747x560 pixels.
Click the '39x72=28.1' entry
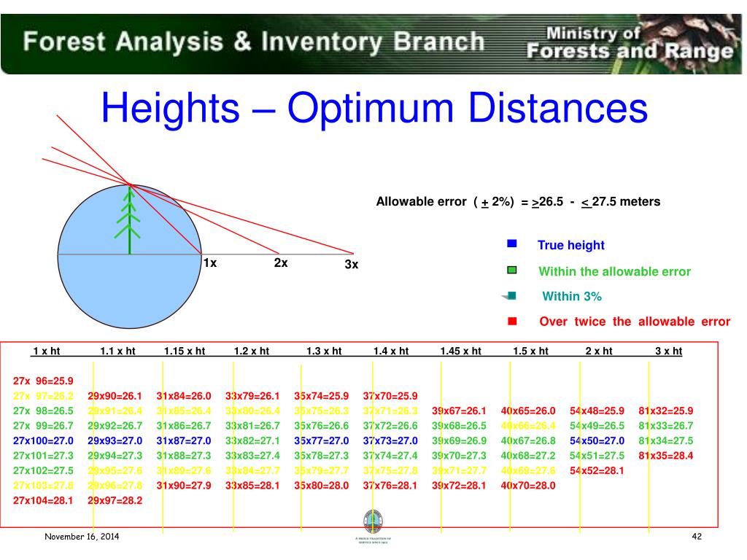pyautogui.click(x=460, y=486)
